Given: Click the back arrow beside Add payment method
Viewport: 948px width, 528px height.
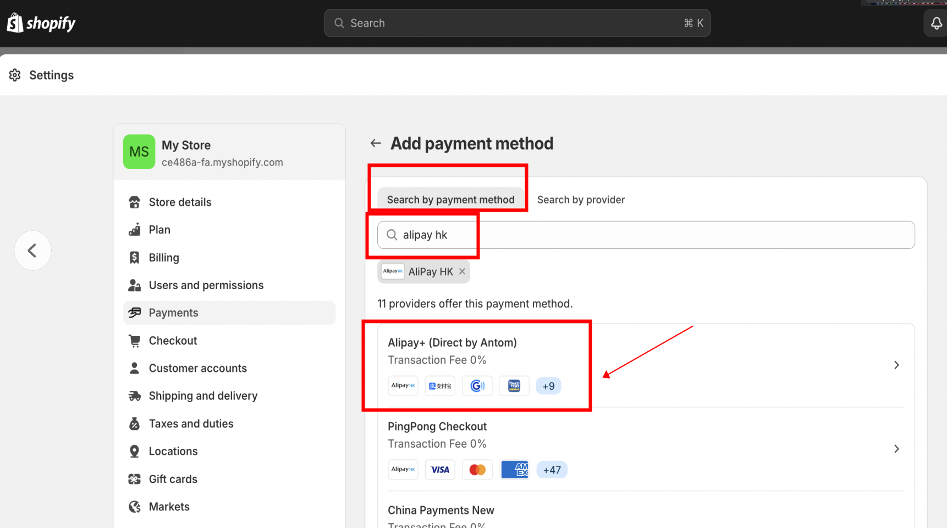Looking at the screenshot, I should (x=376, y=144).
